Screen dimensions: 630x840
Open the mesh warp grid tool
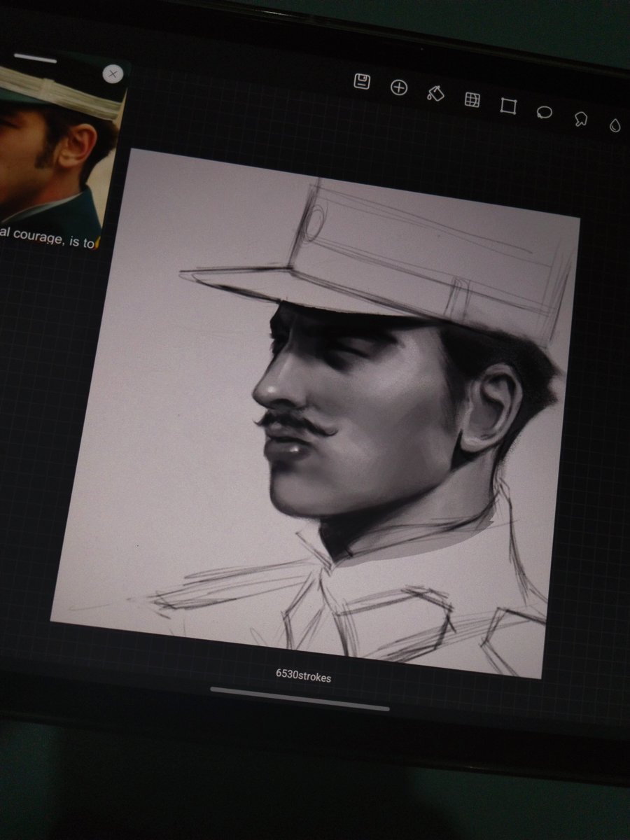(472, 99)
